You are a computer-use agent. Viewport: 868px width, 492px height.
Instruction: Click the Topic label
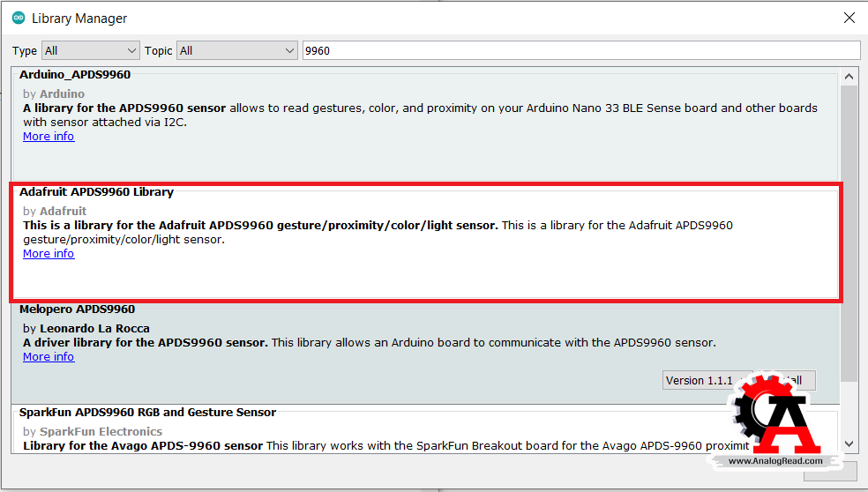click(158, 51)
